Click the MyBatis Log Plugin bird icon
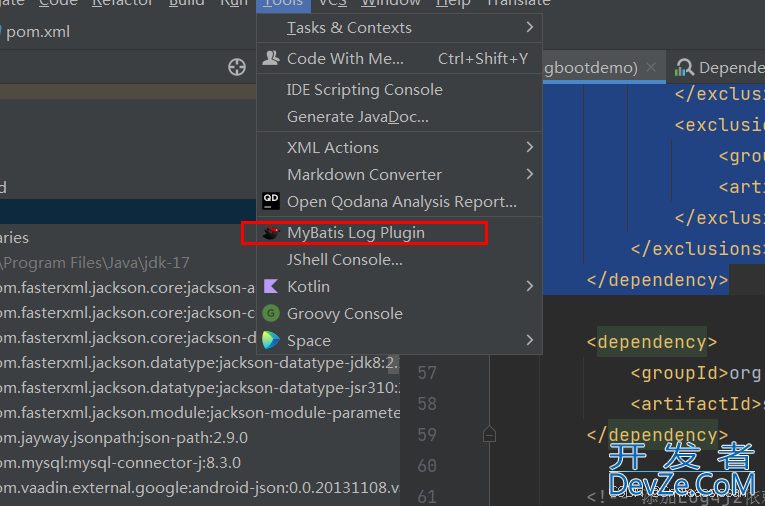The width and height of the screenshot is (765, 506). [x=271, y=233]
